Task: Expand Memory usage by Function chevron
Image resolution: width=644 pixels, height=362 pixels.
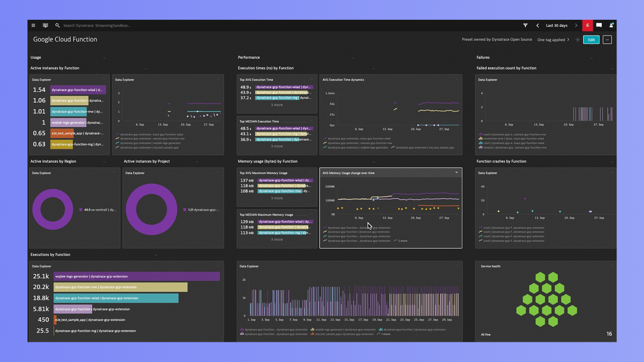Action: tap(374, 162)
